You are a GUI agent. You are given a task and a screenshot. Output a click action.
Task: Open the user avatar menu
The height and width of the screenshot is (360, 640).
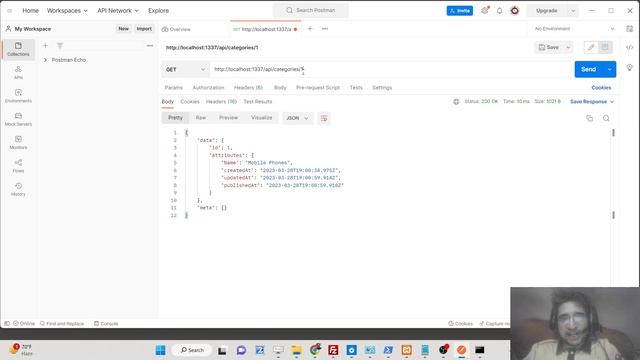tap(515, 11)
